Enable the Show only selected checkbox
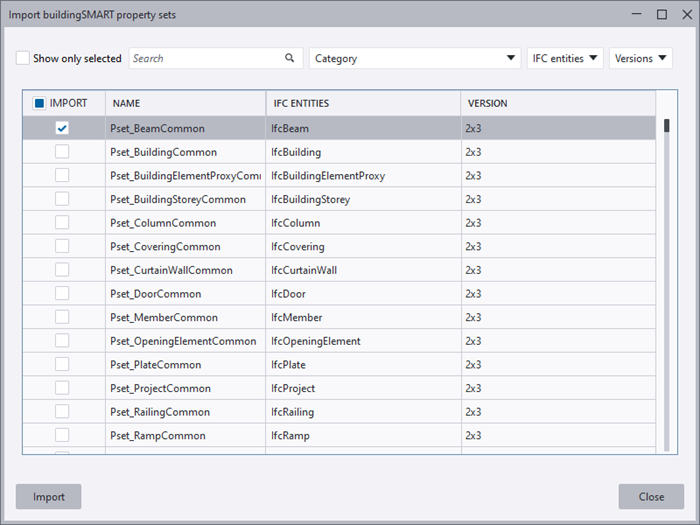 (x=23, y=59)
